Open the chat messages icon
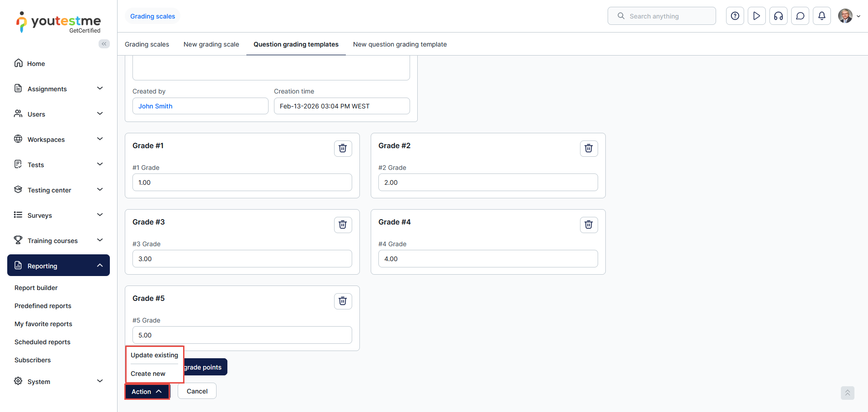The image size is (868, 412). pyautogui.click(x=800, y=16)
